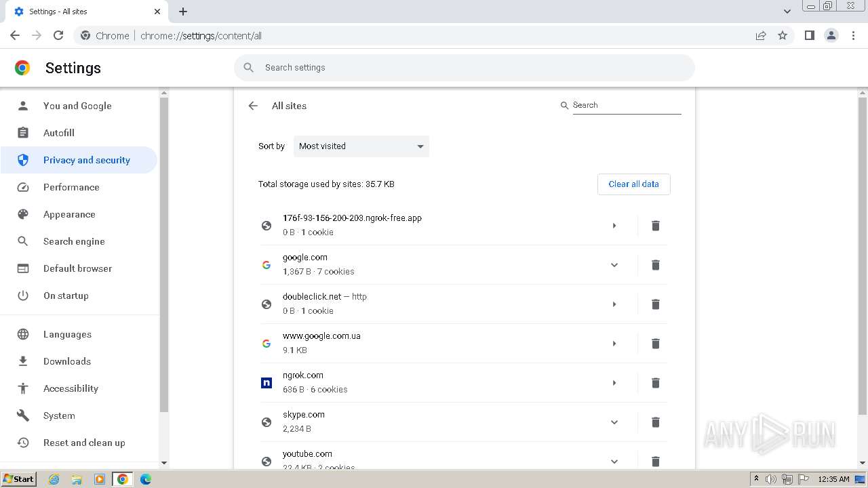Screen dimensions: 868x488
Task: Open Chrome three-dot menu
Action: pos(854,35)
